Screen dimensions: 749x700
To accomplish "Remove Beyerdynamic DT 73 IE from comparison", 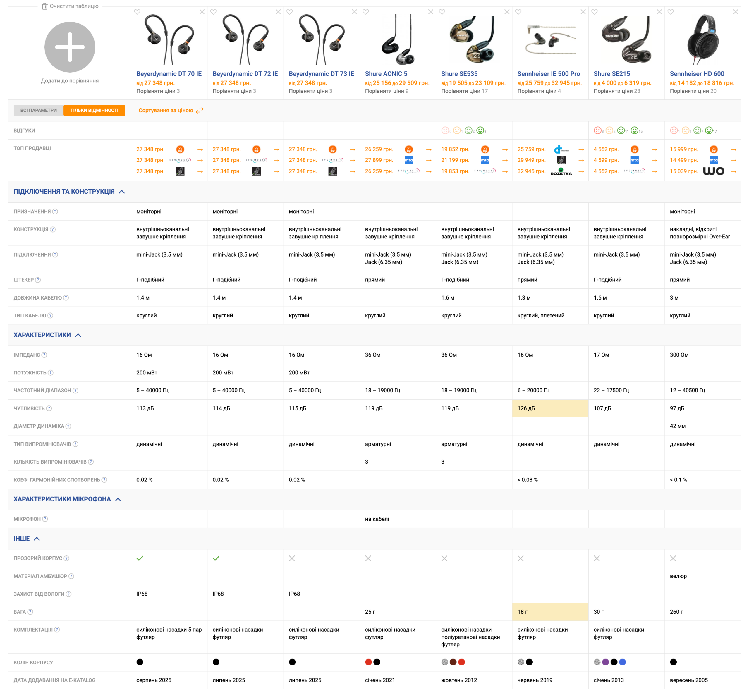I will [x=354, y=12].
